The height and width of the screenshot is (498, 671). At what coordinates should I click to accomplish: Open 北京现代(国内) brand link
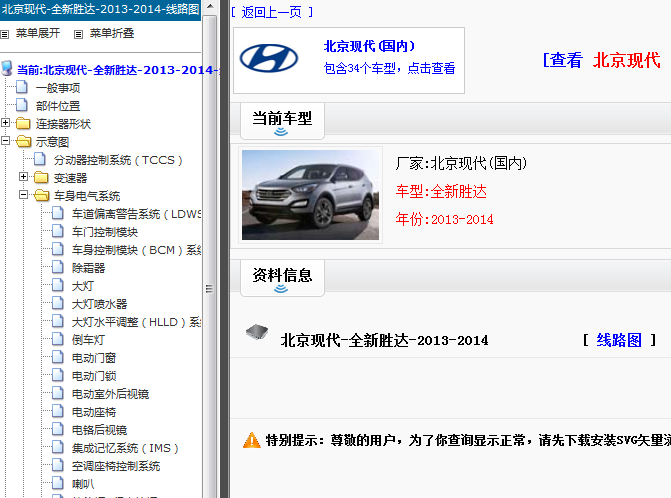[369, 46]
